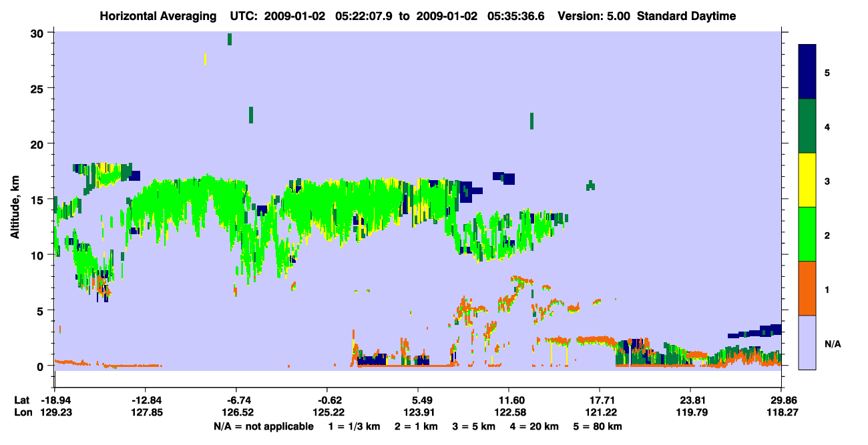Click longitude value 123.91
Image resolution: width=868 pixels, height=445 pixels.
click(418, 412)
